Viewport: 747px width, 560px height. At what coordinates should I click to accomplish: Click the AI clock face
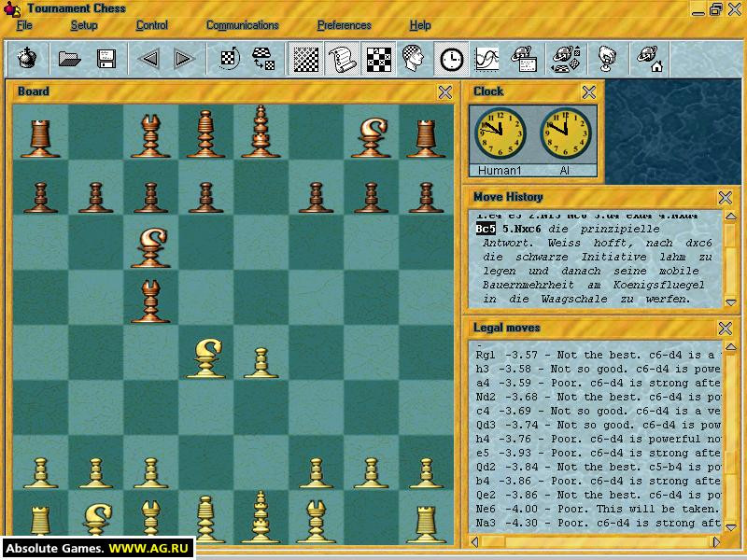(x=565, y=133)
